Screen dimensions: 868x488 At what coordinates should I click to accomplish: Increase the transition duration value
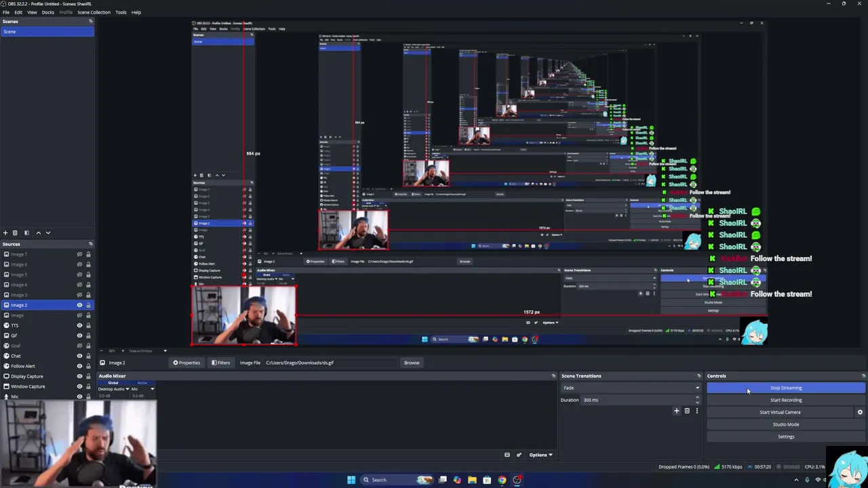[697, 398]
